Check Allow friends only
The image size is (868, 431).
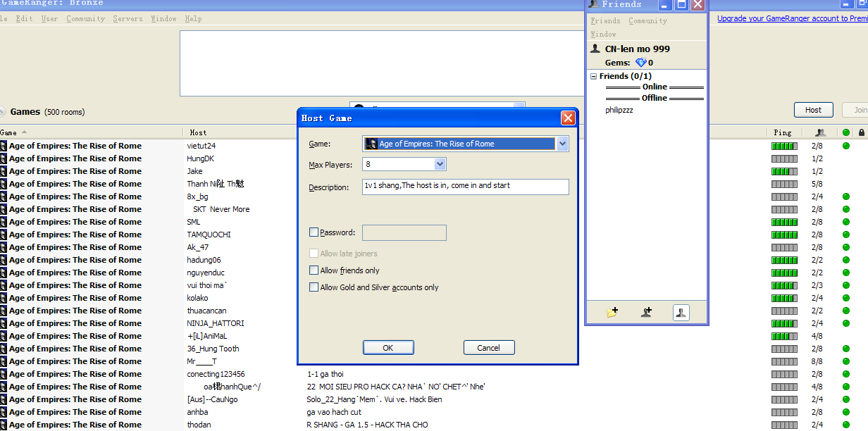click(x=314, y=270)
